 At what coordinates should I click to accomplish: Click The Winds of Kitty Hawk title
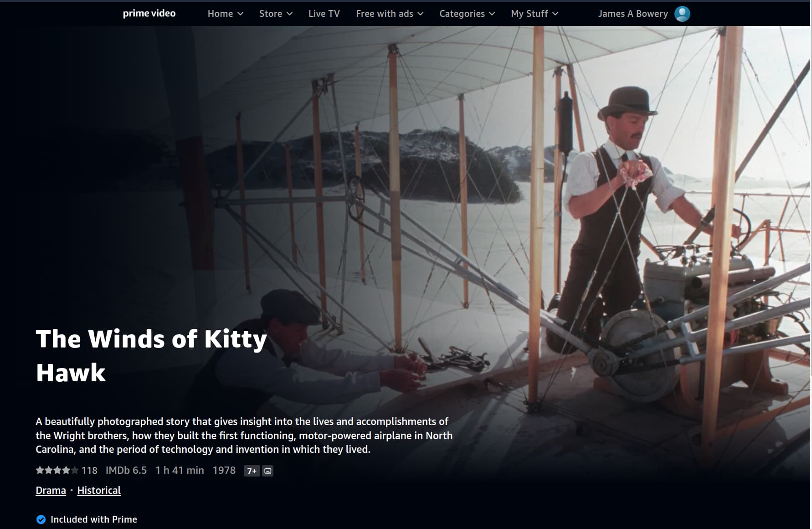151,356
